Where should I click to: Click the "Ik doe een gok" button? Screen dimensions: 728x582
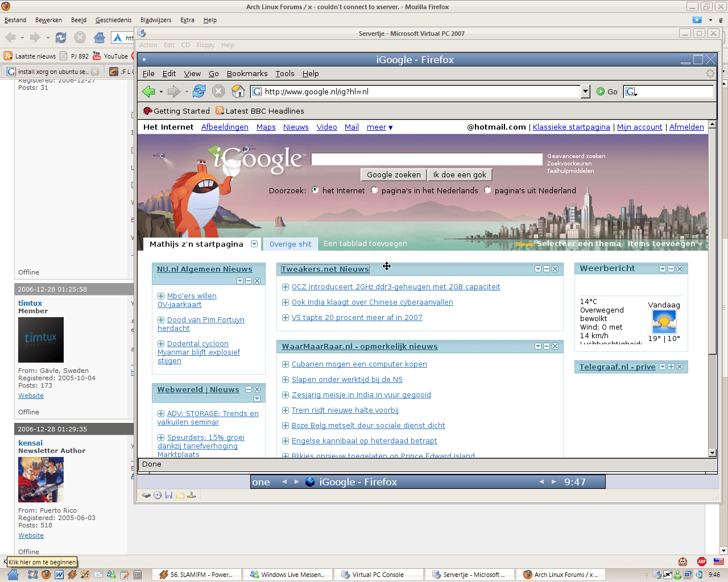click(x=460, y=175)
